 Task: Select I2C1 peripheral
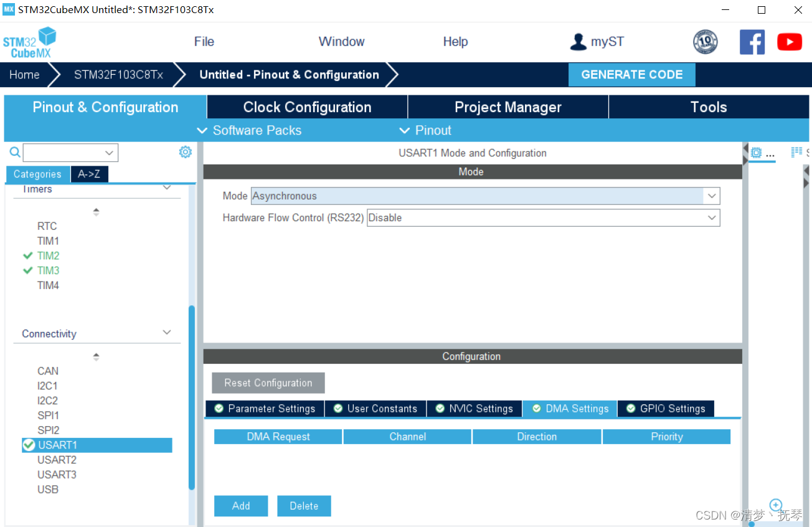click(x=47, y=386)
